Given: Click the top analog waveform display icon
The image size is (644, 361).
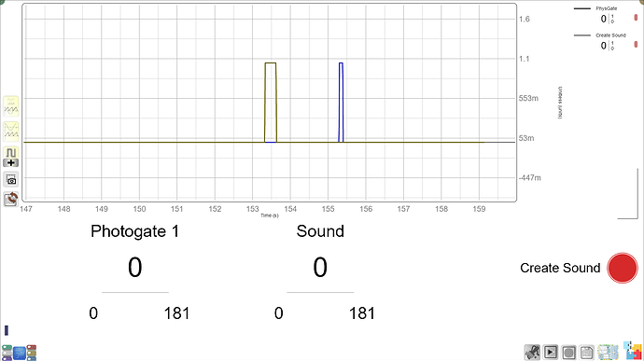Looking at the screenshot, I should pyautogui.click(x=11, y=106).
